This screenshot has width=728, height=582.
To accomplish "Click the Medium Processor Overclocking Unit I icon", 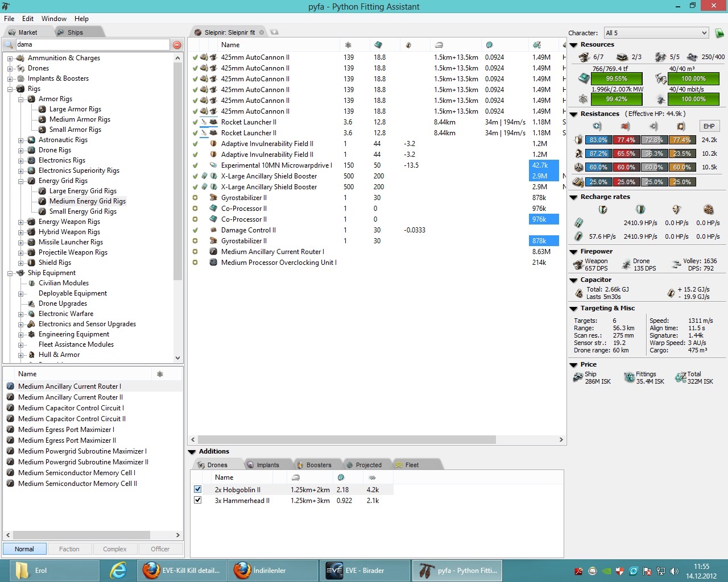I will 213,263.
